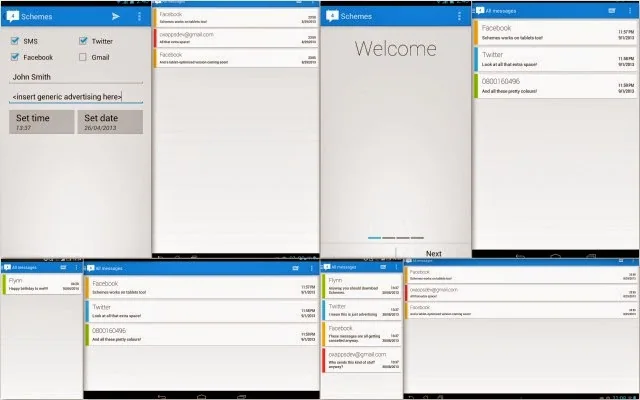Open 'tablet-optimized version coming soon' beside four-message Flynn list

[521, 310]
